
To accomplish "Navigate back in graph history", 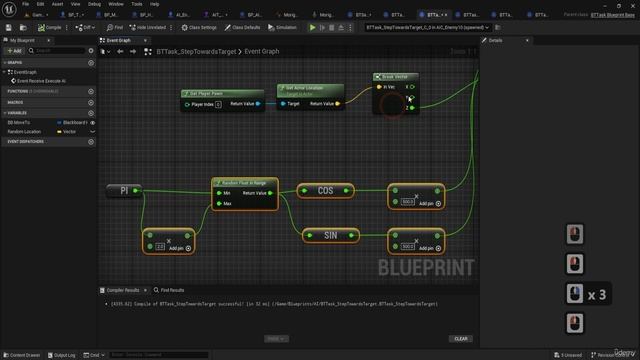I will point(120,52).
